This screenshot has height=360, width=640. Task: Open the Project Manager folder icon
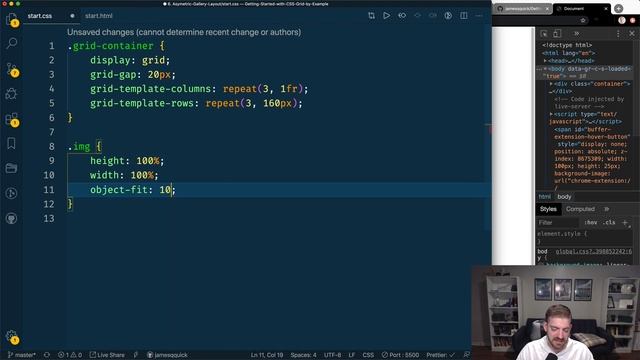pyautogui.click(x=11, y=168)
